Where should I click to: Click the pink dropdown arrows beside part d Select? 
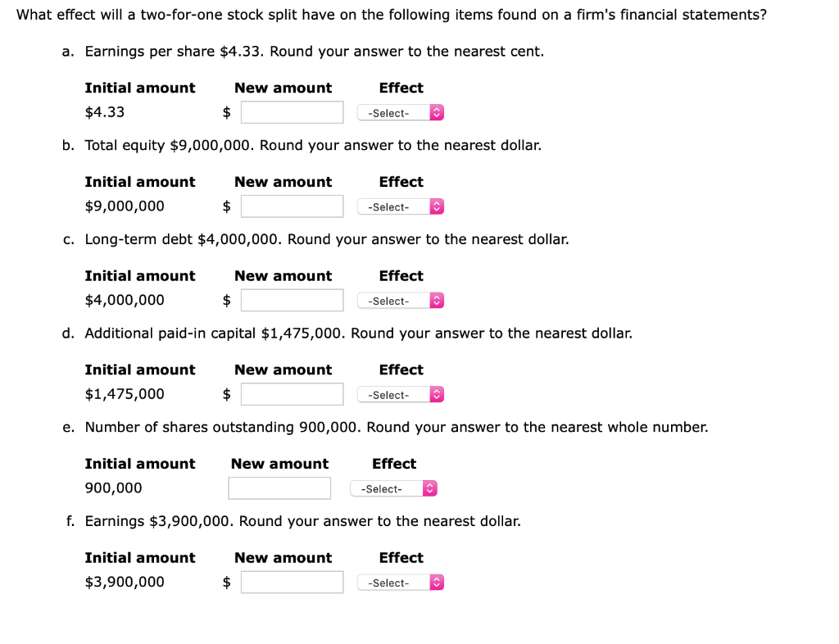(437, 394)
